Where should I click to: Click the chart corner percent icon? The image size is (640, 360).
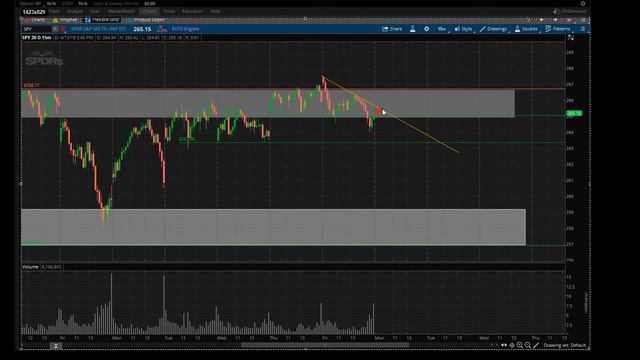(571, 38)
